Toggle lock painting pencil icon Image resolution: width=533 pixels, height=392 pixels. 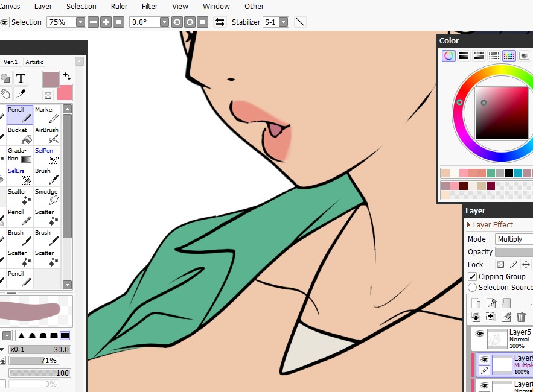click(x=513, y=264)
